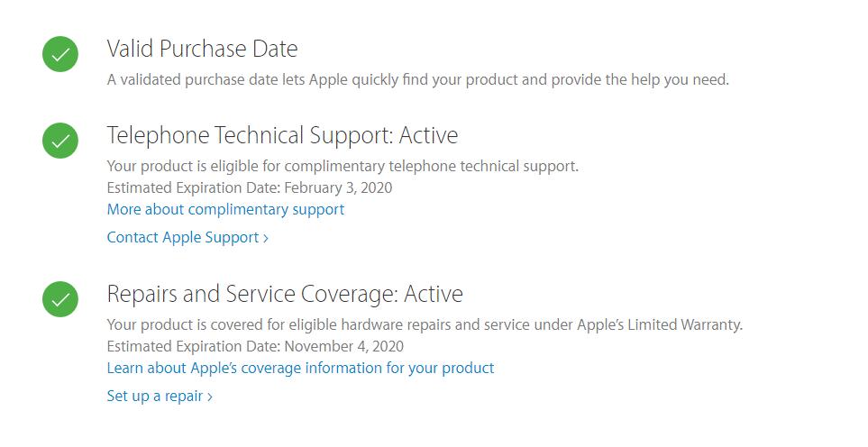Click the green checkmark beside Telephone Technical Support

[60, 141]
